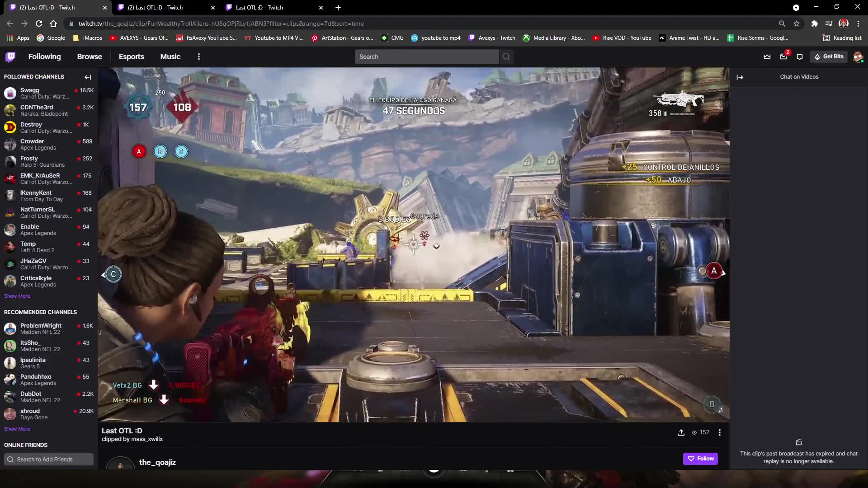
Task: Open the Reading list
Action: (842, 38)
